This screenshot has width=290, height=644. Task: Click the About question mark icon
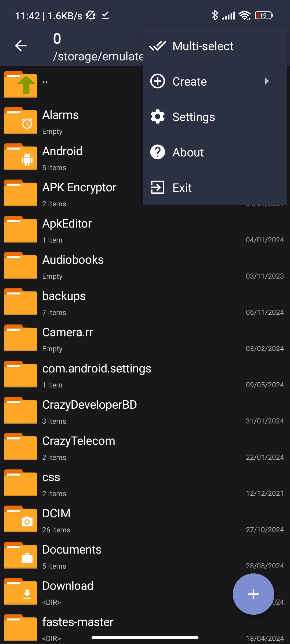coord(158,152)
